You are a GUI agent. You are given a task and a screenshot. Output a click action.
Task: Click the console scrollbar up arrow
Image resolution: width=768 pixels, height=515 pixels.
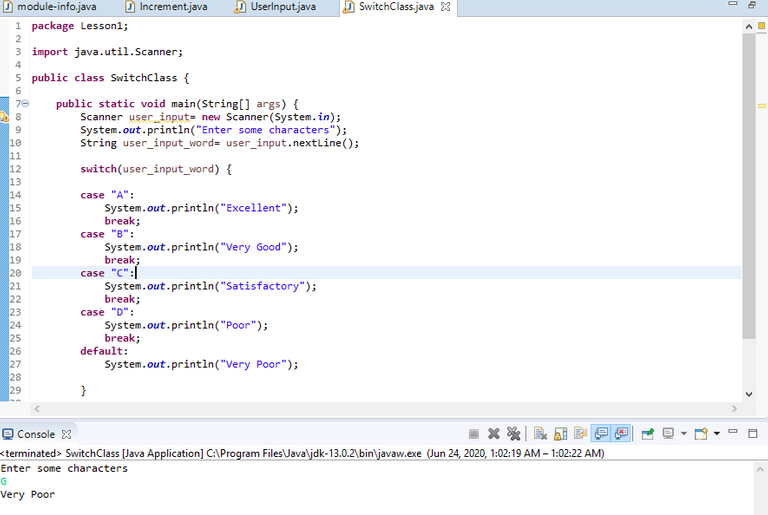pyautogui.click(x=760, y=469)
